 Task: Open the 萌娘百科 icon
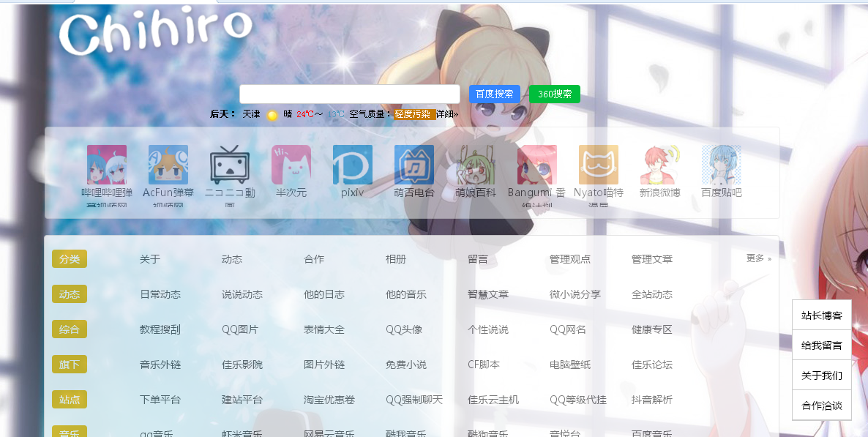[476, 165]
